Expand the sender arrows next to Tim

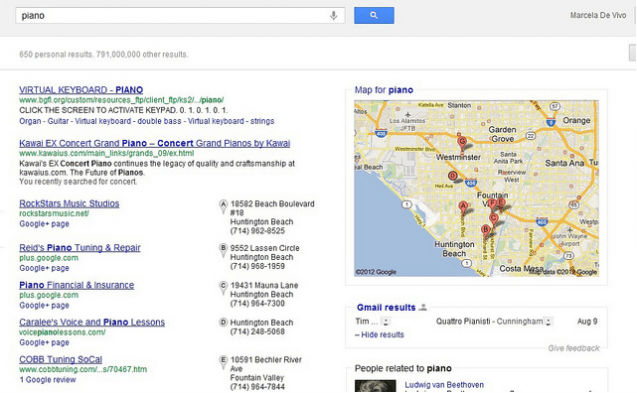[x=386, y=321]
